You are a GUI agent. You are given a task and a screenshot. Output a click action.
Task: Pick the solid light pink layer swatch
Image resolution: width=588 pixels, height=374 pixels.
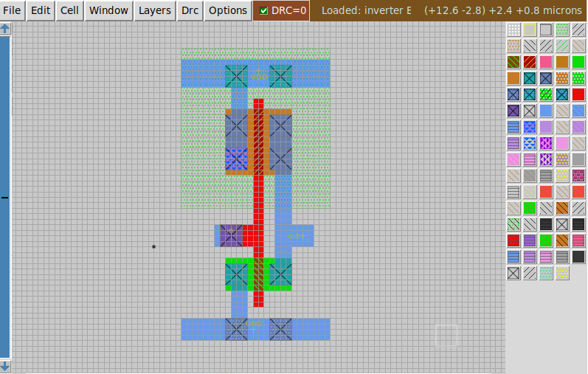point(562,143)
